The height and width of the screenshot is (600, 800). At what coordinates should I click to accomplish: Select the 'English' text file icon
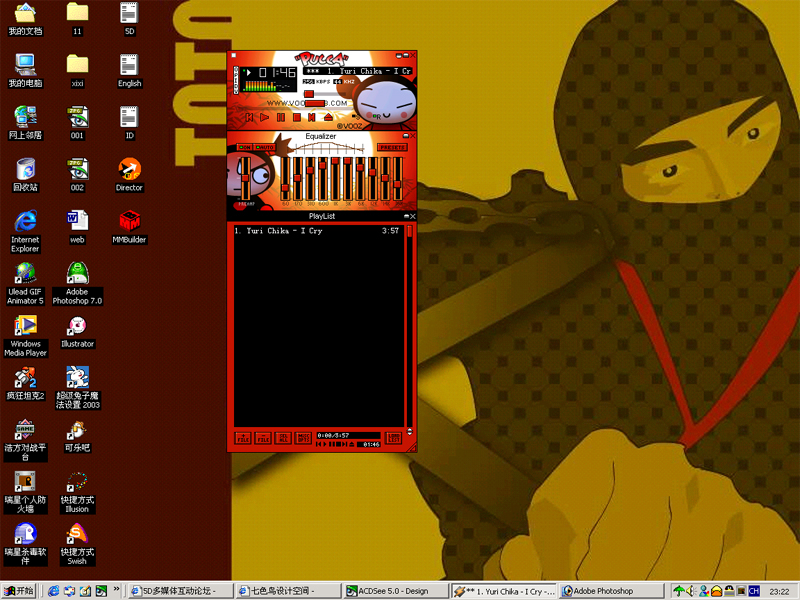[129, 71]
